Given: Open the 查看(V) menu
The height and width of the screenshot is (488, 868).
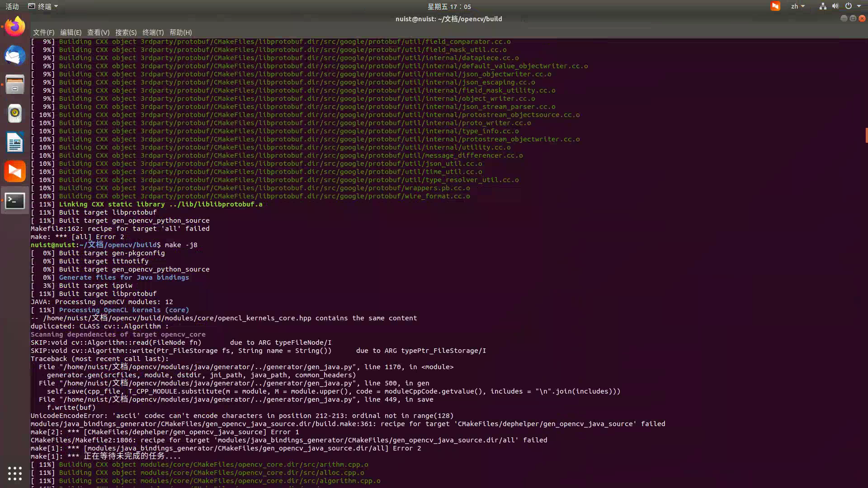Looking at the screenshot, I should click(99, 33).
